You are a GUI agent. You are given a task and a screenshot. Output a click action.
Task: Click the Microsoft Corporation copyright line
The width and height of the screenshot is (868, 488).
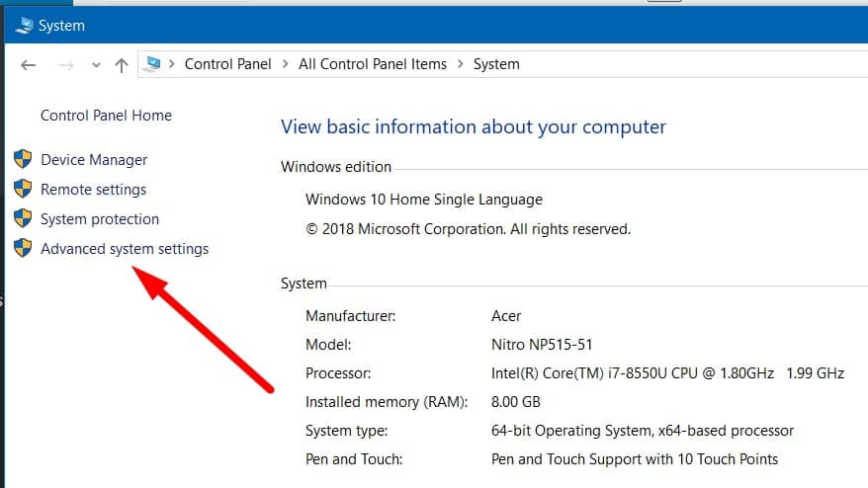(x=469, y=229)
